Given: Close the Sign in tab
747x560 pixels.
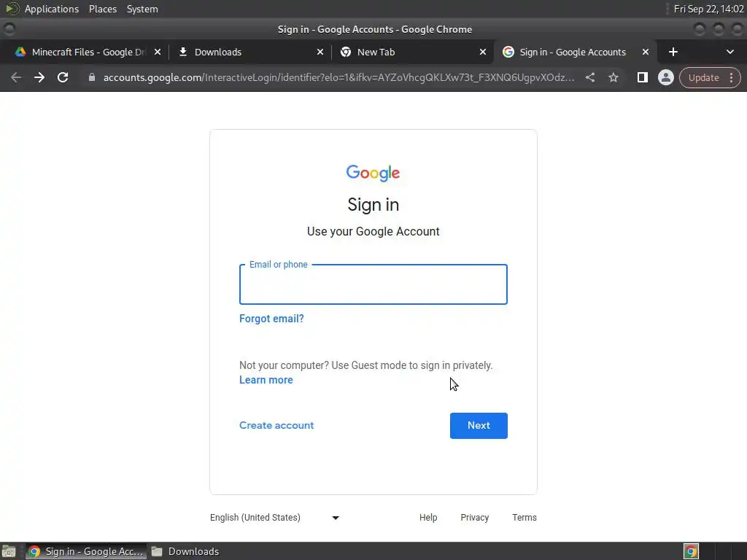Looking at the screenshot, I should click(646, 52).
